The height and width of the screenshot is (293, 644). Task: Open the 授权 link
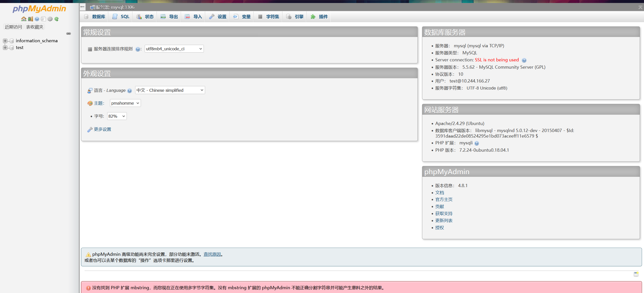tap(440, 228)
